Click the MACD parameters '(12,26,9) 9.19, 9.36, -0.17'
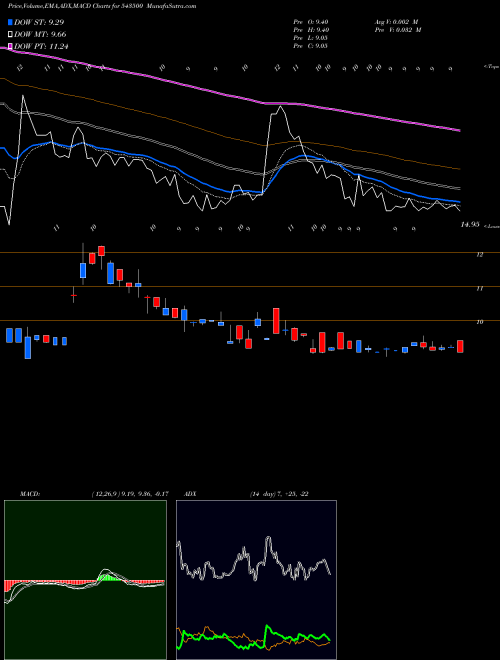This screenshot has height=660, width=500. coord(130,494)
